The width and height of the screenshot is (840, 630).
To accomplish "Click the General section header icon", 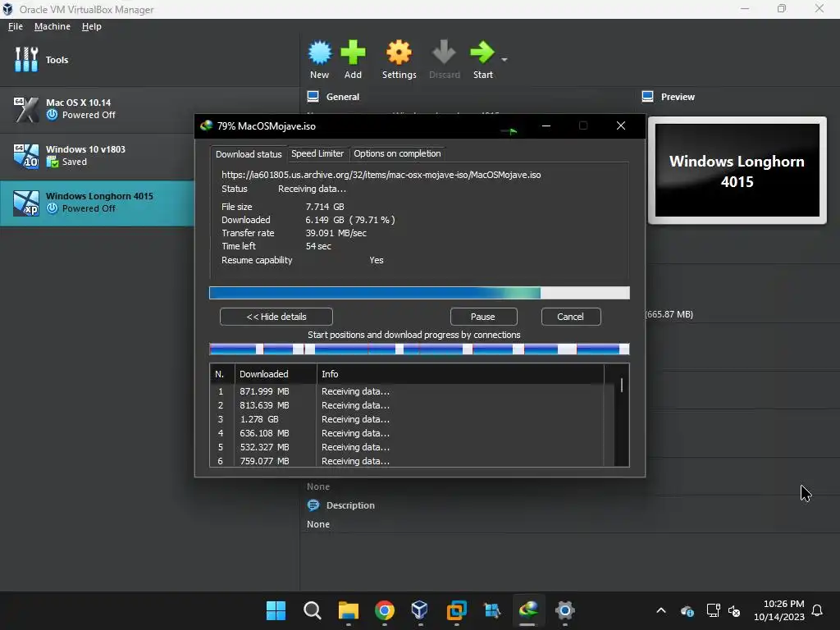I will tap(313, 97).
